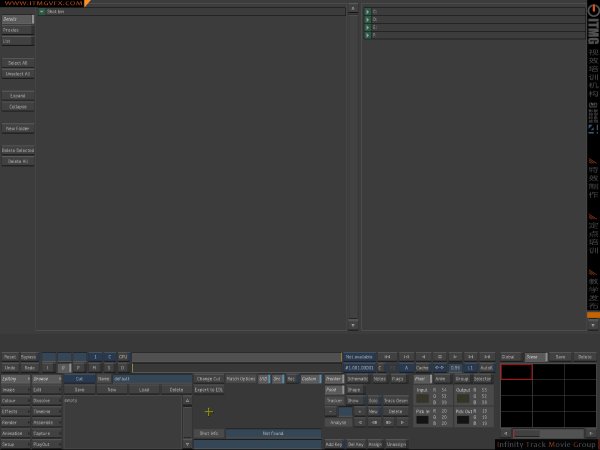Click the New Folder button
Viewport: 600px width, 450px height.
tap(18, 129)
